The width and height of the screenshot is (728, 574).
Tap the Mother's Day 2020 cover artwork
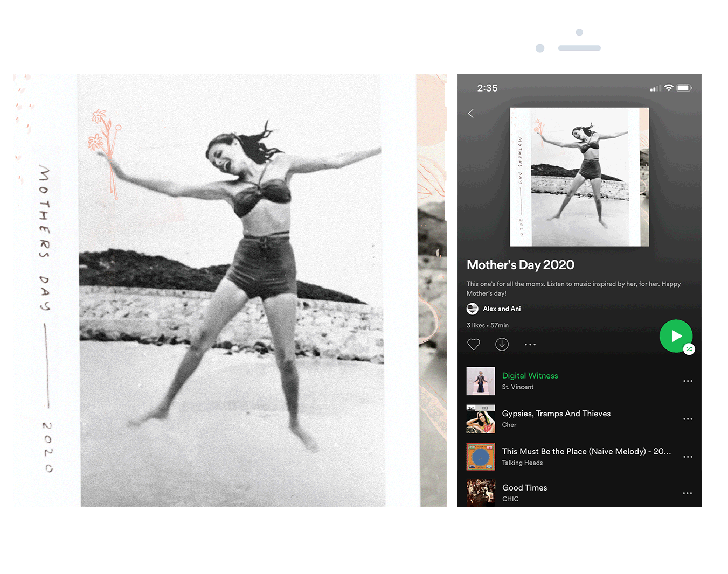579,176
